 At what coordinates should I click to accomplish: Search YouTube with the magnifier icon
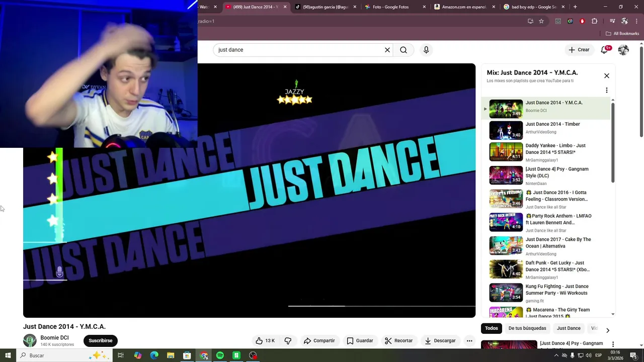[404, 50]
